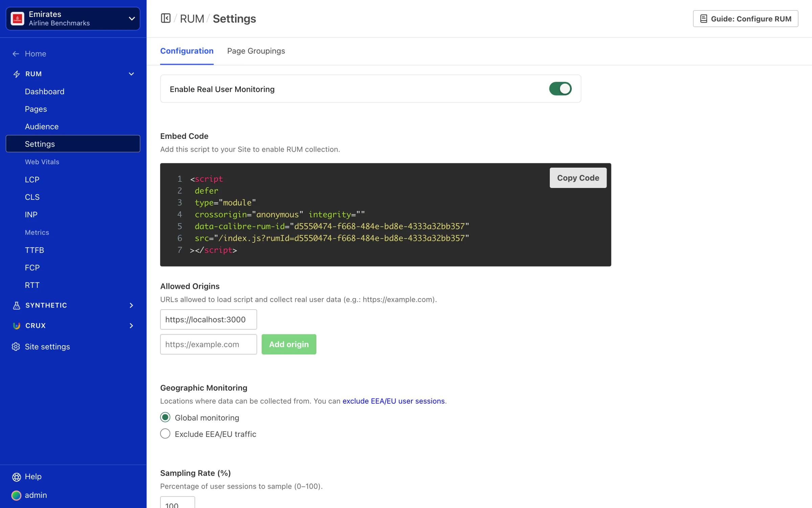Viewport: 812px width, 508px height.
Task: Click the RUM lightning bolt icon
Action: 16,74
